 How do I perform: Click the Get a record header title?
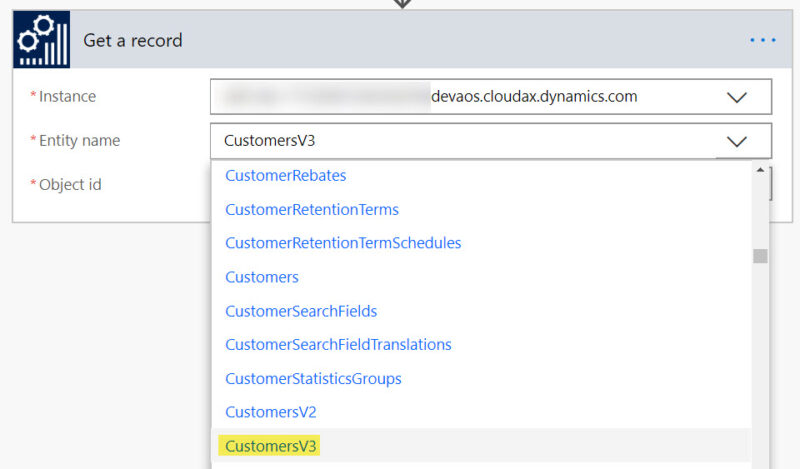point(133,40)
